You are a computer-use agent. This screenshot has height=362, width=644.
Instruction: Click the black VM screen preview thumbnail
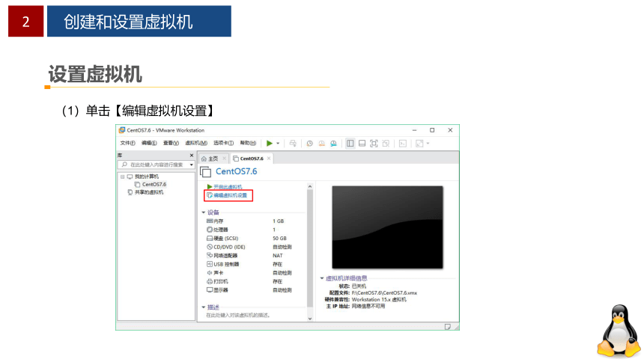pos(387,227)
